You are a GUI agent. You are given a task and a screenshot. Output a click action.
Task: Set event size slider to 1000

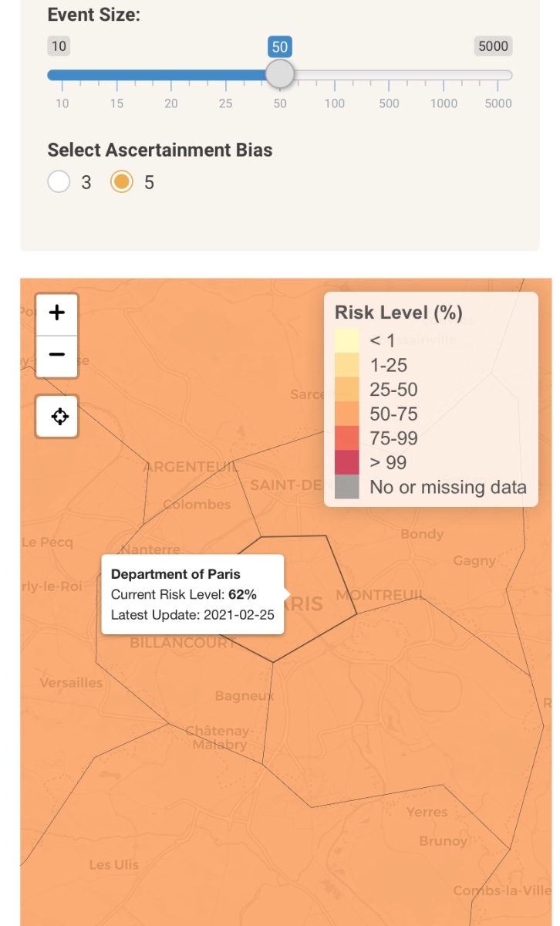point(444,75)
